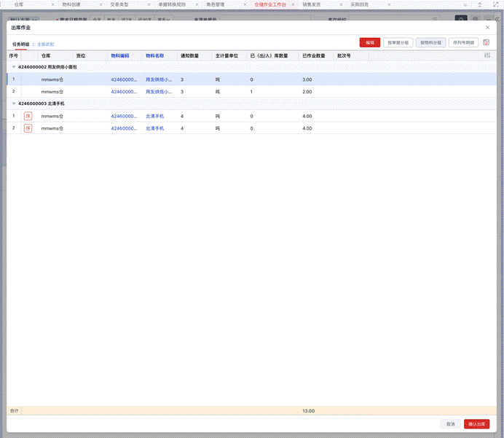Open material code link in first 用友烘焙小面包 row
504x438 pixels.
(x=124, y=79)
